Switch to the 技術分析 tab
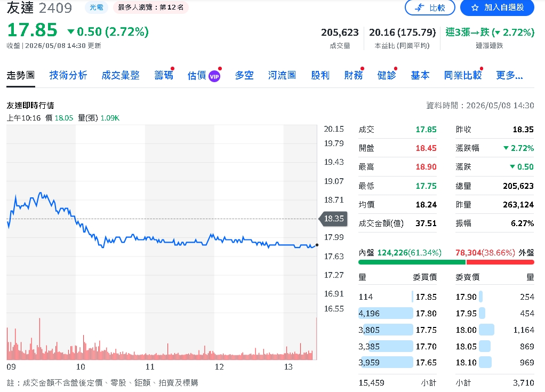 (68, 75)
